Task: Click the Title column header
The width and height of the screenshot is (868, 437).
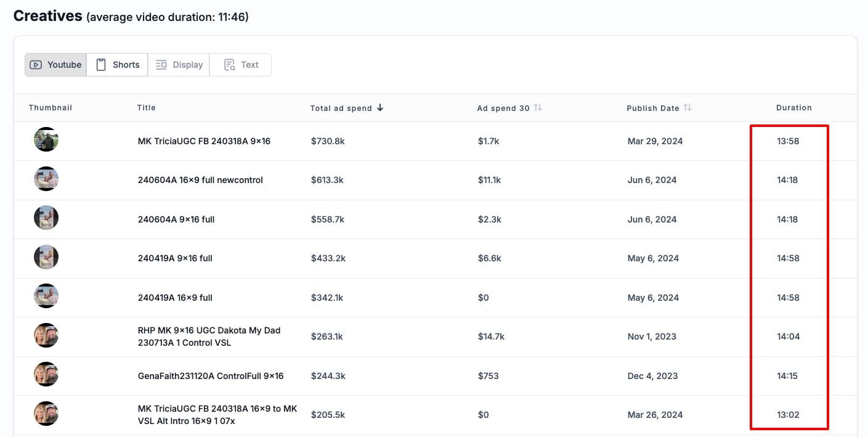Action: coord(147,107)
